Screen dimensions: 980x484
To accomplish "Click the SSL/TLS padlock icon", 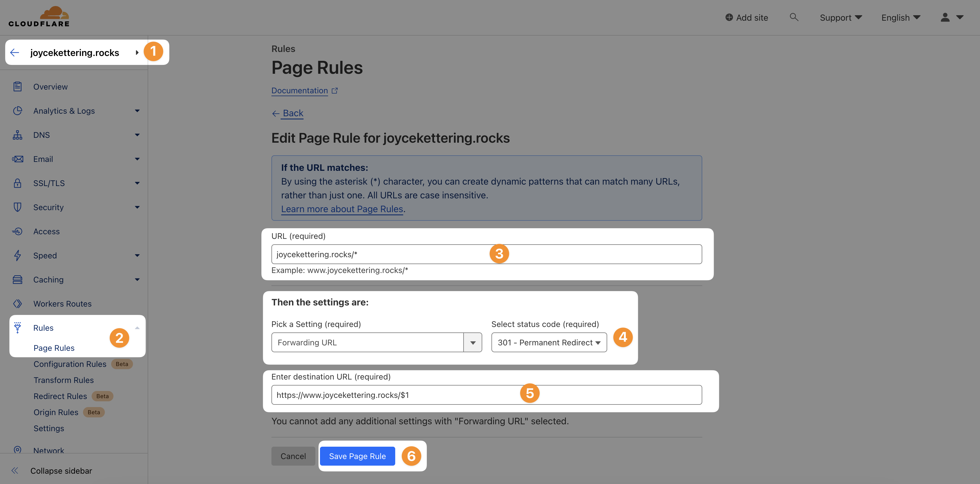I will click(x=18, y=183).
